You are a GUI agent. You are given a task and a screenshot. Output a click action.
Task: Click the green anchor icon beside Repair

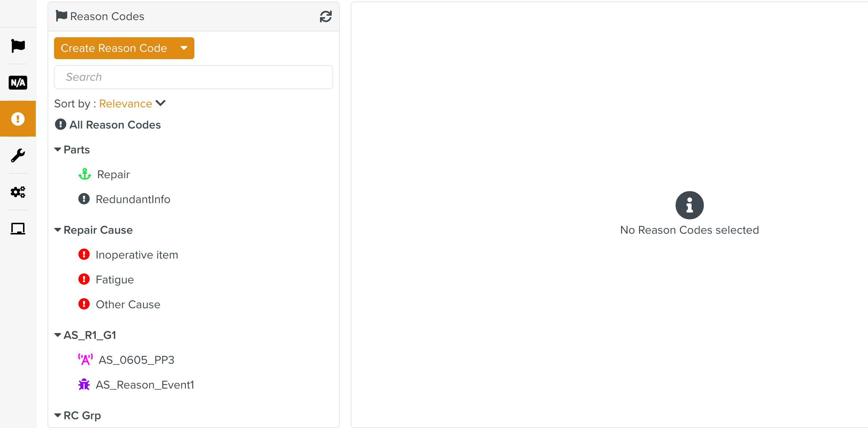click(84, 174)
